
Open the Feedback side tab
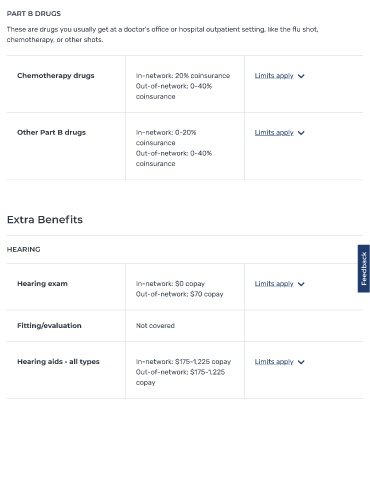tap(364, 269)
